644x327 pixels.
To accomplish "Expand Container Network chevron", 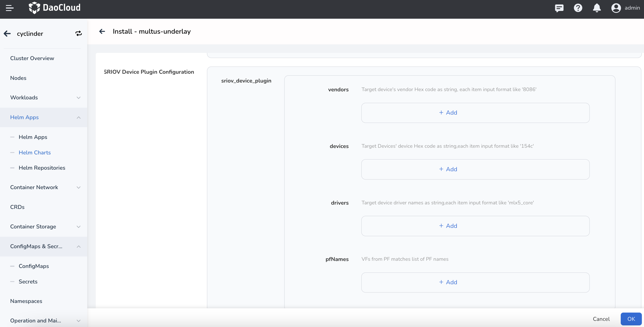I will (x=79, y=188).
